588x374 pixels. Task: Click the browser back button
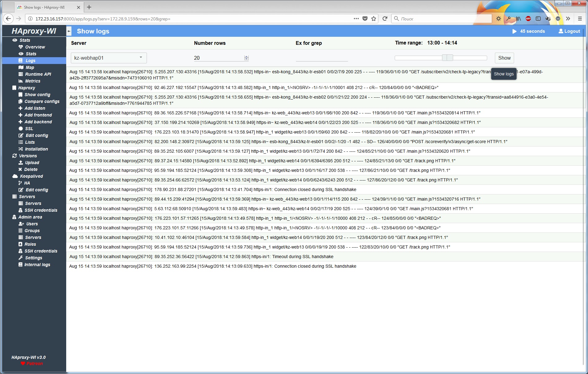[x=8, y=19]
